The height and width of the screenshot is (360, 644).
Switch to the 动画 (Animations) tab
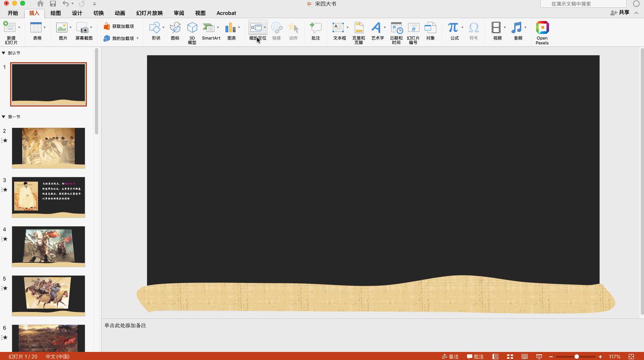[x=120, y=13]
